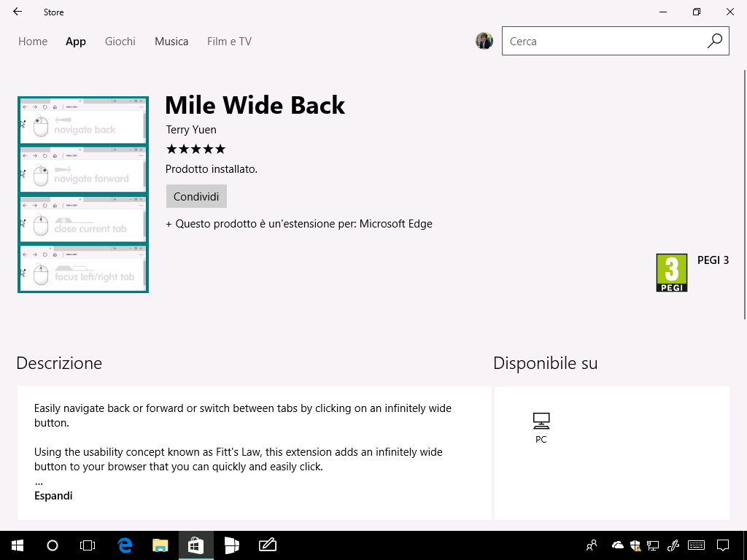Expand the Microsoft Edge extension notice
This screenshot has width=747, height=560.
[x=299, y=224]
